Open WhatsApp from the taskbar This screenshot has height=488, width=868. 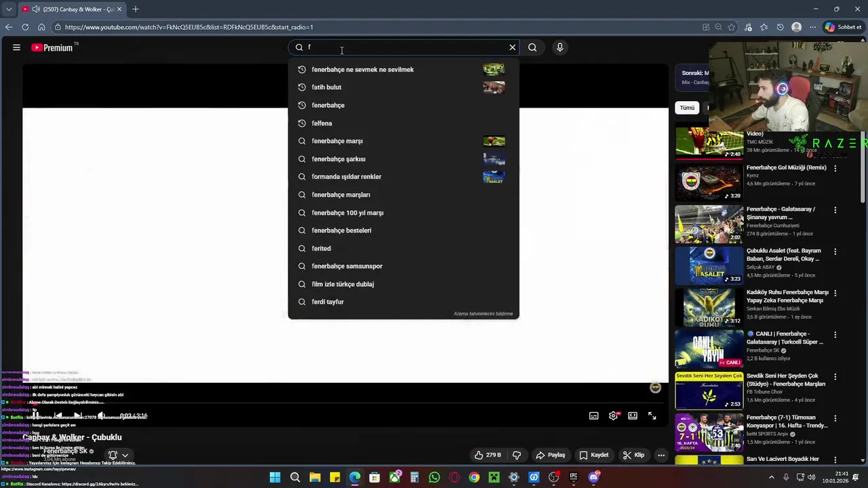tap(434, 477)
